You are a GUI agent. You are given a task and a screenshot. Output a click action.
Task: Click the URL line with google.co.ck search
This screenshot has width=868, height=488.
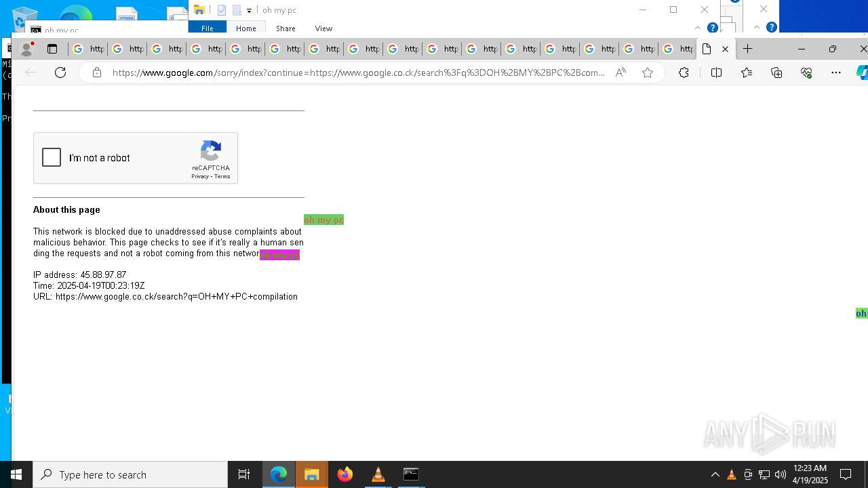(x=165, y=297)
